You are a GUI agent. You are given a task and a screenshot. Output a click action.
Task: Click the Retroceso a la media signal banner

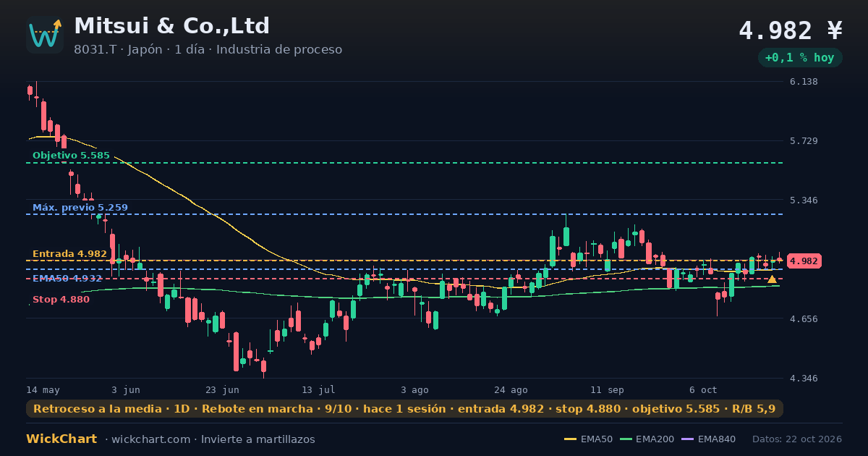[x=404, y=409]
